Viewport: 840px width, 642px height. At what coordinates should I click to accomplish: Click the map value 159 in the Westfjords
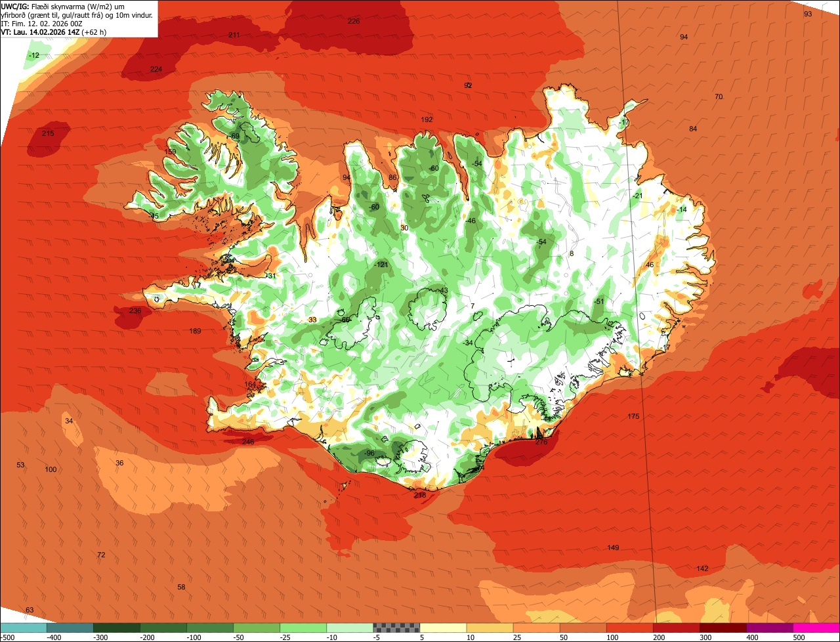tap(171, 152)
